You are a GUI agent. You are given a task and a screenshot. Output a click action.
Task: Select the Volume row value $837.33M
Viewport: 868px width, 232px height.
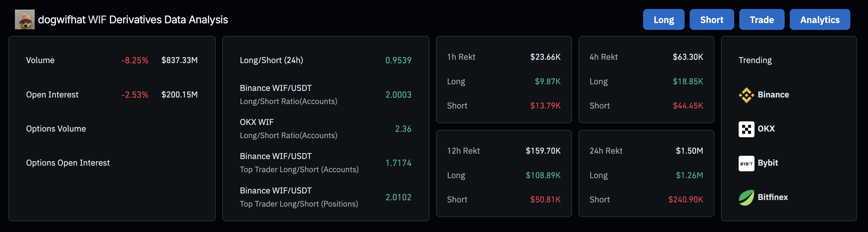[x=180, y=60]
